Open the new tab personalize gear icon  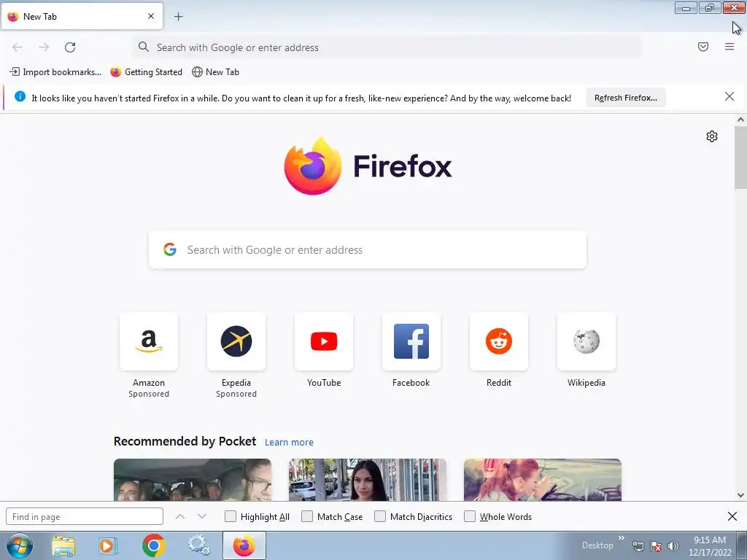(712, 136)
